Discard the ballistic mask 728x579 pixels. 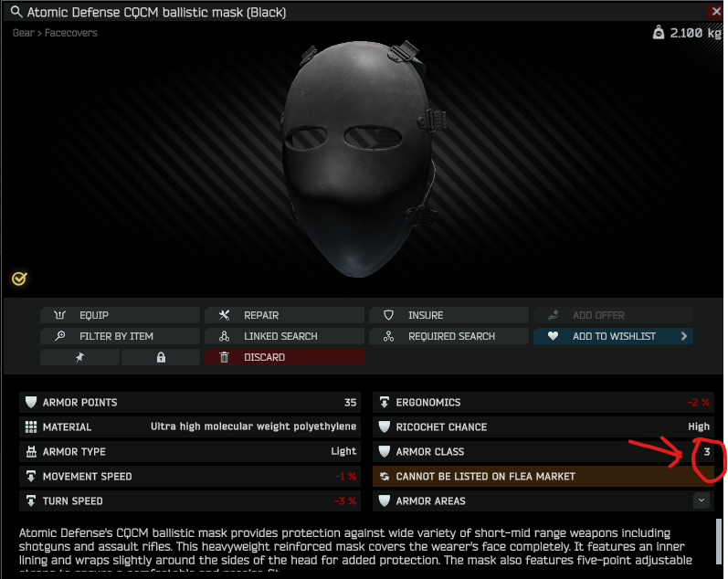[x=284, y=357]
